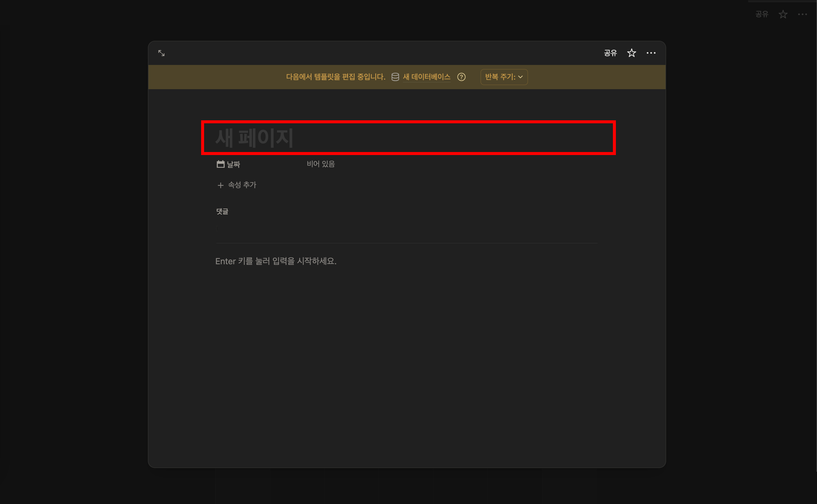817x504 pixels.
Task: Click the dimmed 공유 button at top right
Action: coord(762,14)
